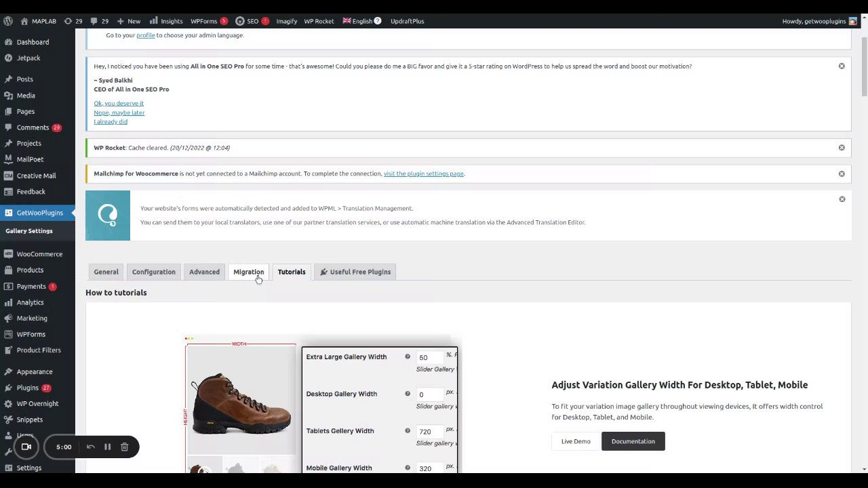The height and width of the screenshot is (488, 868).
Task: Switch to the General tab
Action: tap(106, 272)
